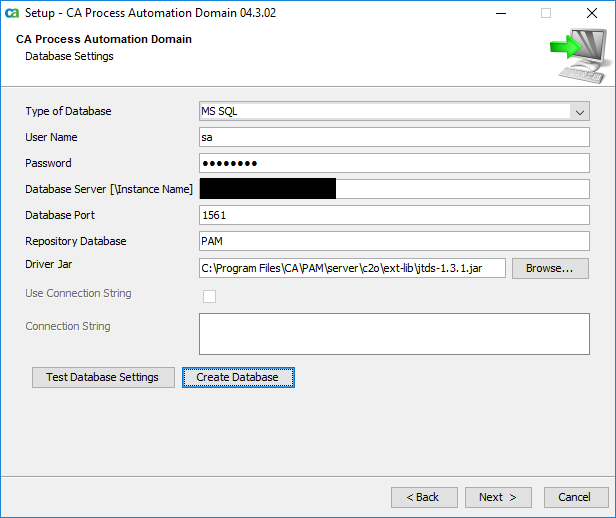616x518 pixels.
Task: Click the 'Repository Database' label
Action: point(76,241)
